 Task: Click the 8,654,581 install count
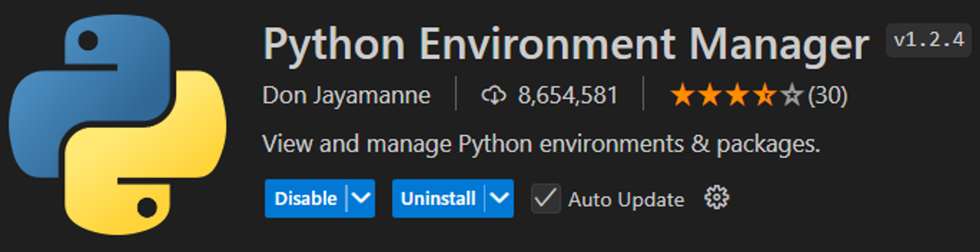568,95
